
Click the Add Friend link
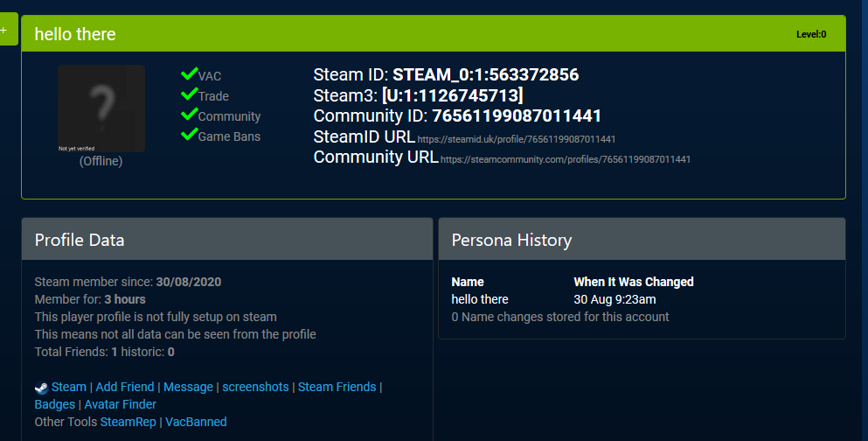[x=125, y=387]
